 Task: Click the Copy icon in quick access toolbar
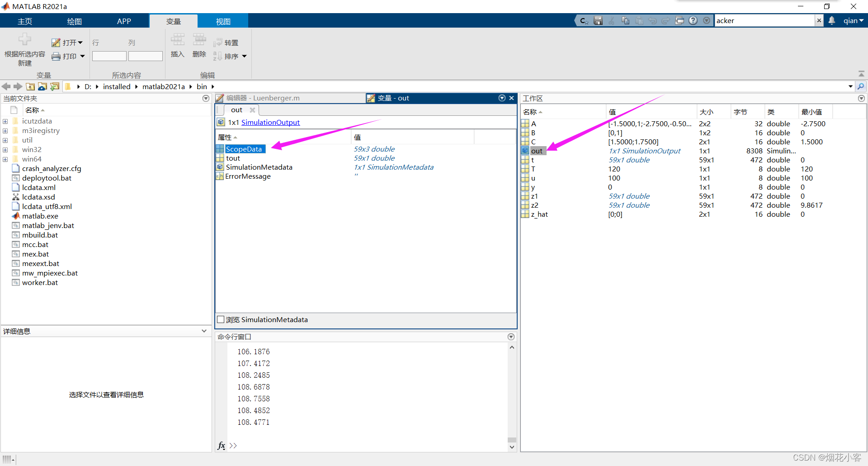[x=625, y=21]
